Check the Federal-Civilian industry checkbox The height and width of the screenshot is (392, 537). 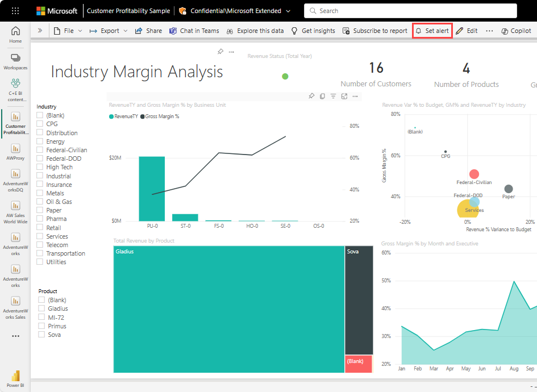coord(40,149)
